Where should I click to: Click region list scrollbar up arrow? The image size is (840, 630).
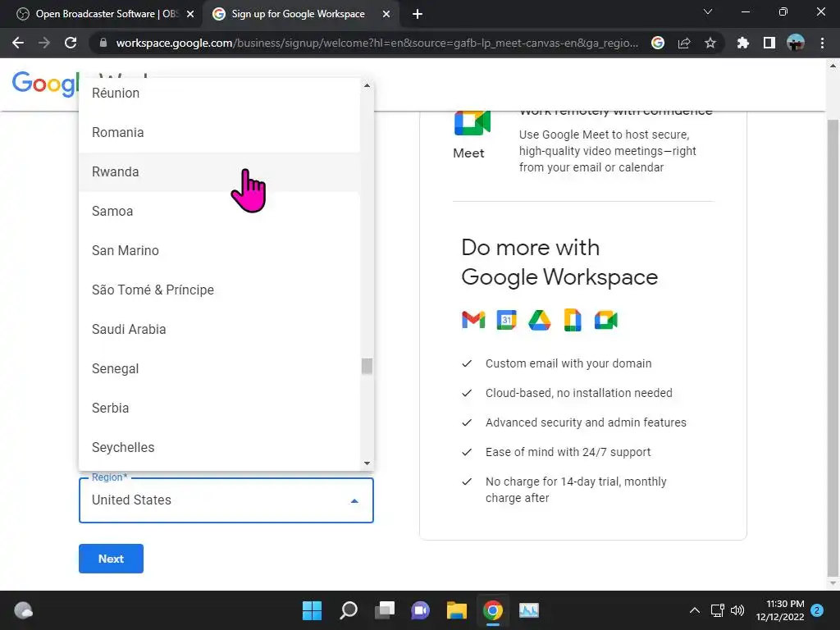point(367,85)
